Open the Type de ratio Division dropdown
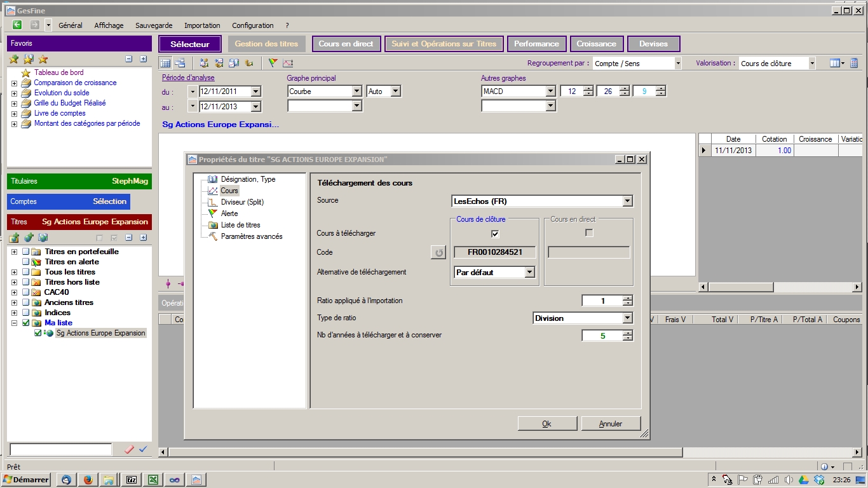 point(627,318)
